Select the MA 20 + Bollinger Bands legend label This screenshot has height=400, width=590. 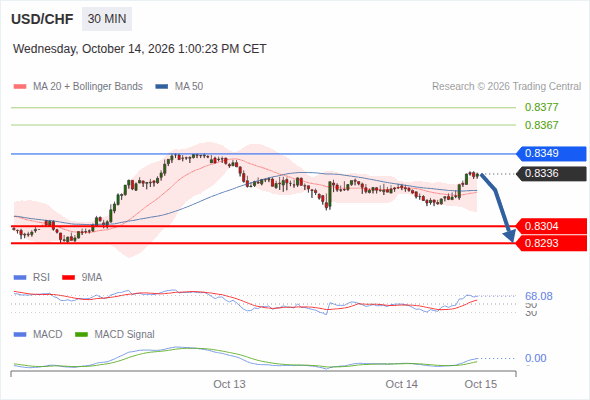(x=88, y=87)
